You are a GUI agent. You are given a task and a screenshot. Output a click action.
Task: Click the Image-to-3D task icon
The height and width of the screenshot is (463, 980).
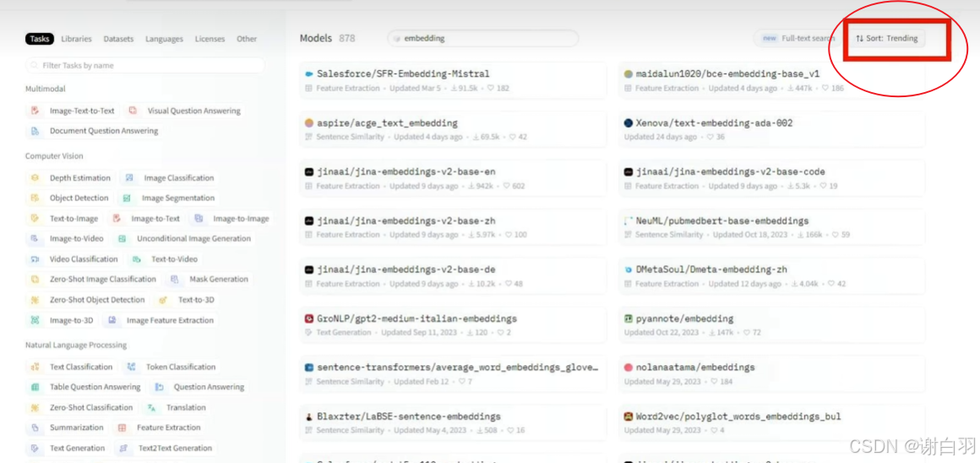(35, 320)
